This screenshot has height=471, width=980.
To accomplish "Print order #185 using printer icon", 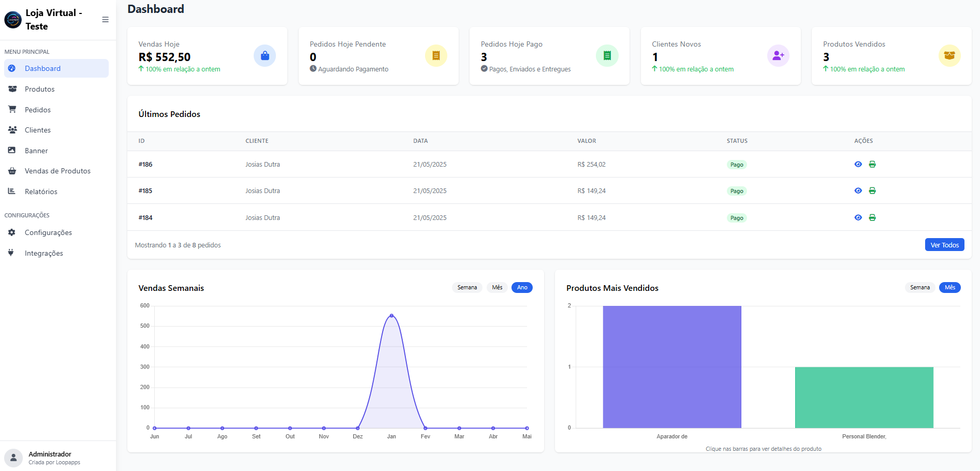I will [872, 191].
